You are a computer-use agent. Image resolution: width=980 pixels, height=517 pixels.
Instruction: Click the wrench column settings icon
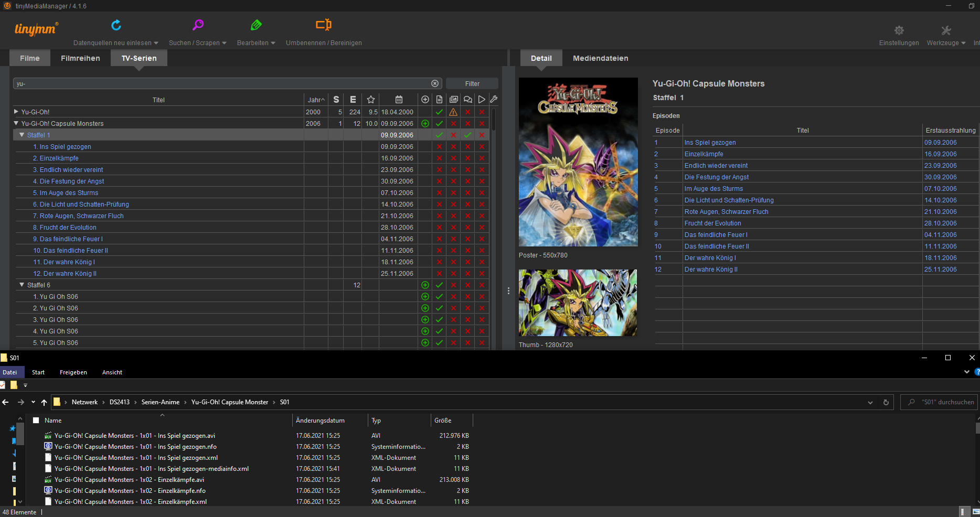(x=494, y=99)
